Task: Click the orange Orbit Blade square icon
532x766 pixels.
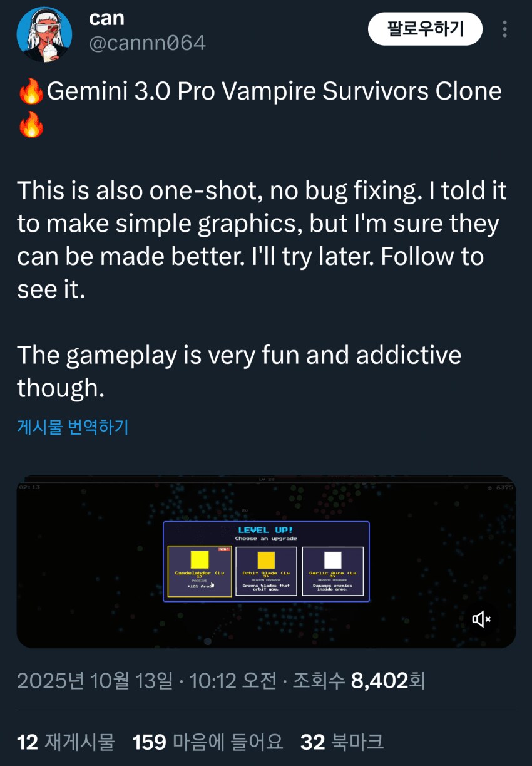Action: point(266,560)
